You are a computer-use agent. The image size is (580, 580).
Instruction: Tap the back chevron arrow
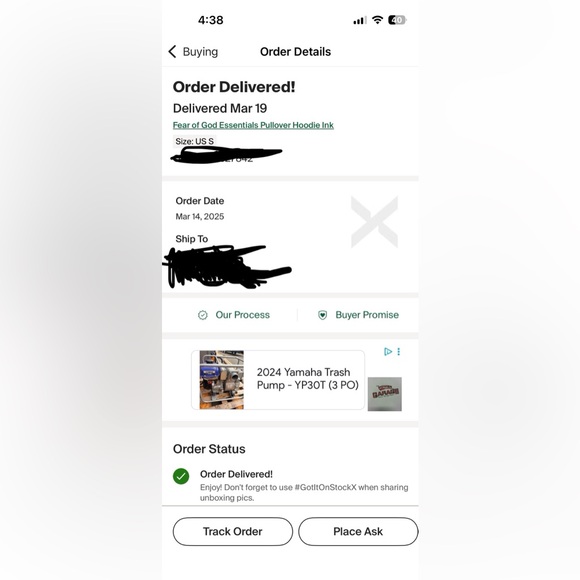tap(172, 52)
